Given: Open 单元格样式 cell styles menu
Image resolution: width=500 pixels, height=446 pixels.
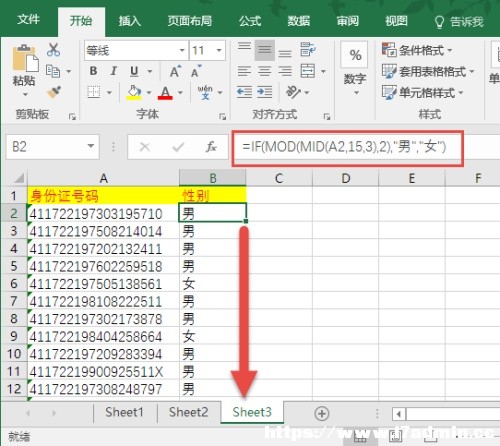Looking at the screenshot, I should (x=423, y=92).
